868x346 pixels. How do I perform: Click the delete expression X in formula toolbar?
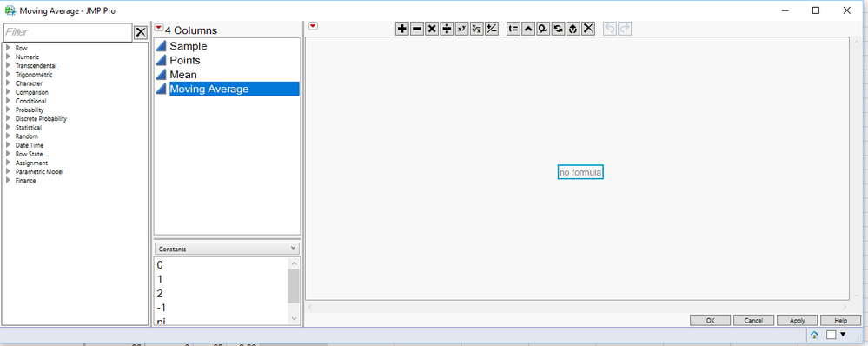588,30
